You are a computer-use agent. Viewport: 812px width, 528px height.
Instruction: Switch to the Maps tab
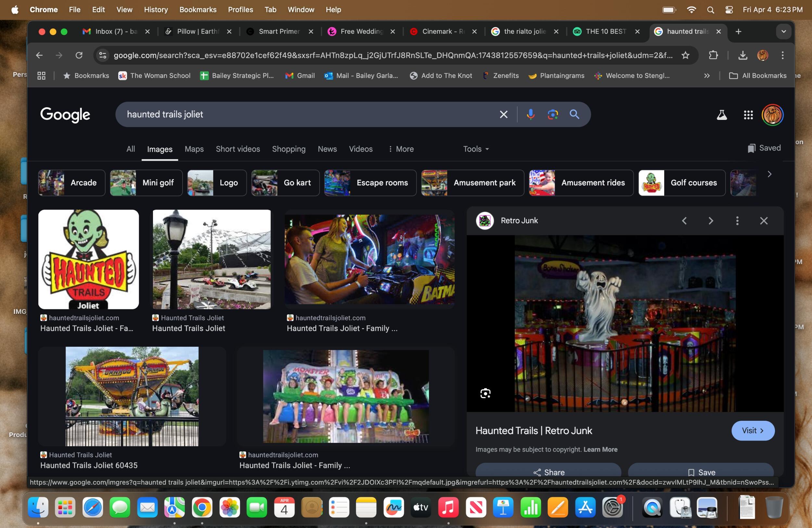[194, 149]
